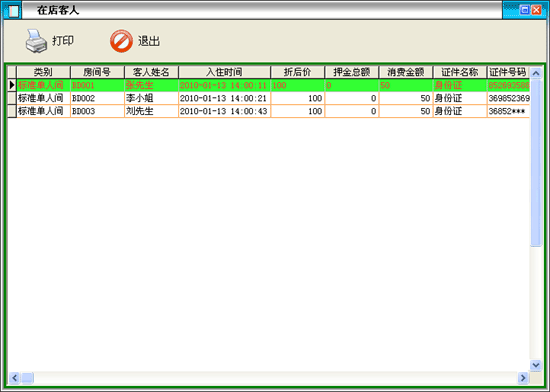Click 身份证 cell in 李小姐 row

[460, 98]
